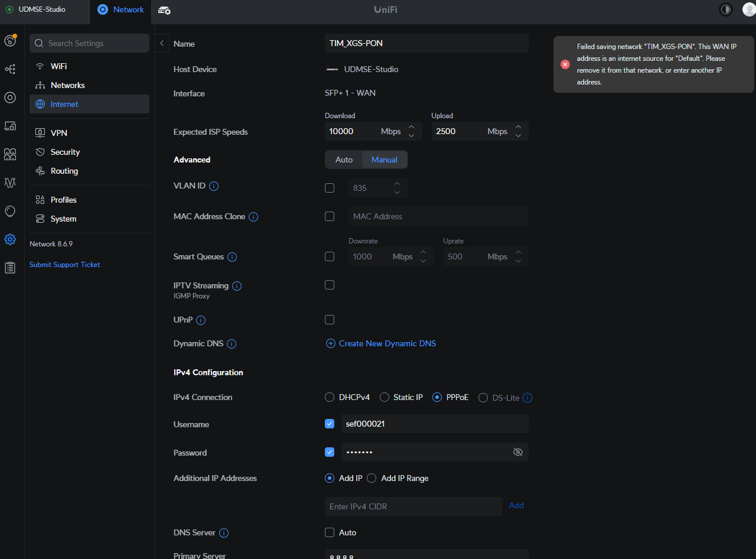Enable the VLAN ID checkbox
The image size is (756, 559).
330,188
